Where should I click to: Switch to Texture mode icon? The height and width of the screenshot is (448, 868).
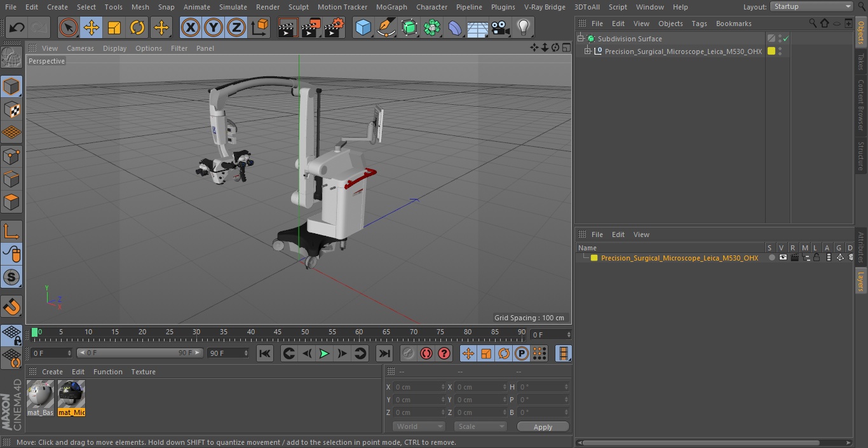click(11, 109)
